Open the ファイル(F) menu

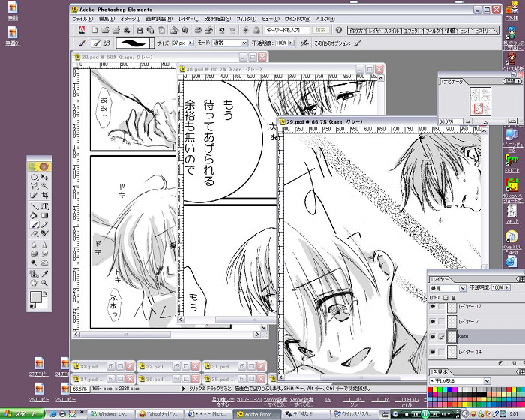coord(82,19)
